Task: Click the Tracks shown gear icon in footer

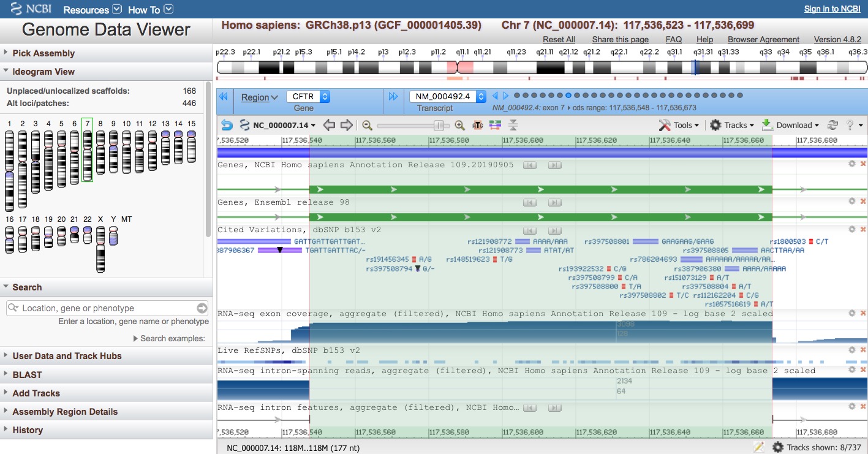Action: (x=778, y=447)
